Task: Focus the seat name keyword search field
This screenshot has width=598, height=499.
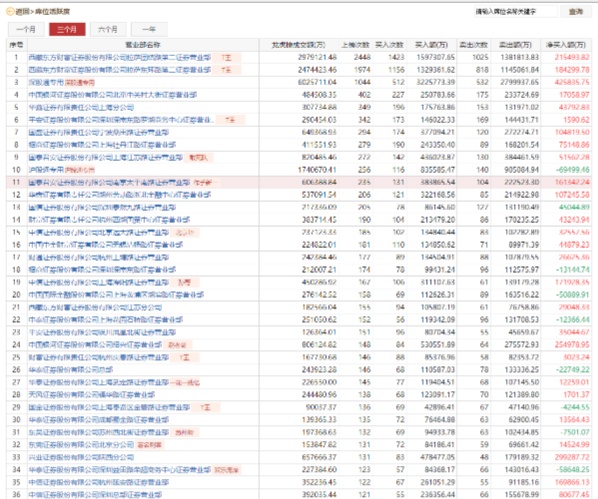Action: [x=516, y=12]
